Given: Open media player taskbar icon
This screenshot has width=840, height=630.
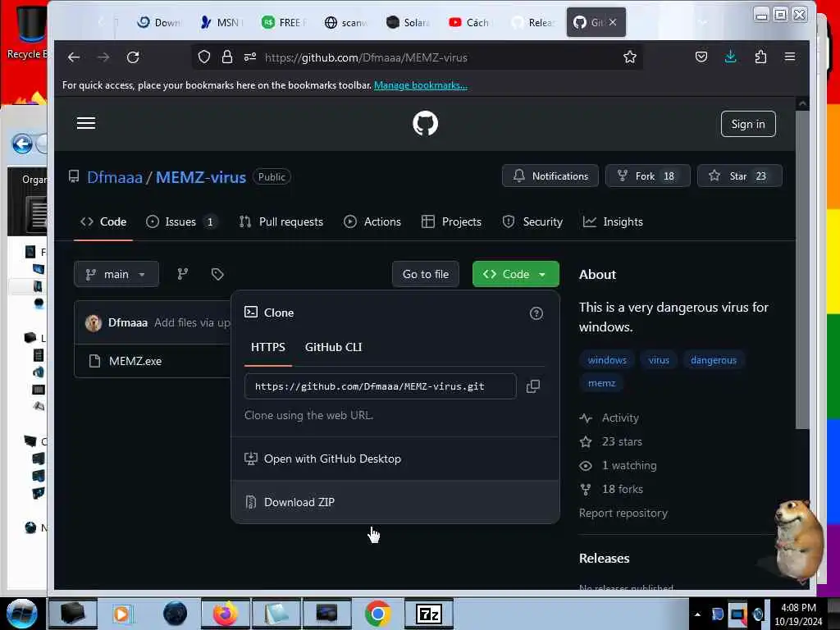Looking at the screenshot, I should coord(121,614).
